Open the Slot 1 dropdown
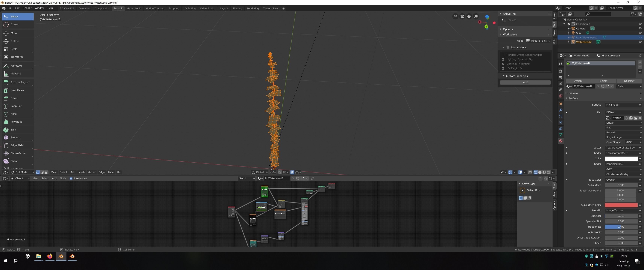 pyautogui.click(x=247, y=178)
